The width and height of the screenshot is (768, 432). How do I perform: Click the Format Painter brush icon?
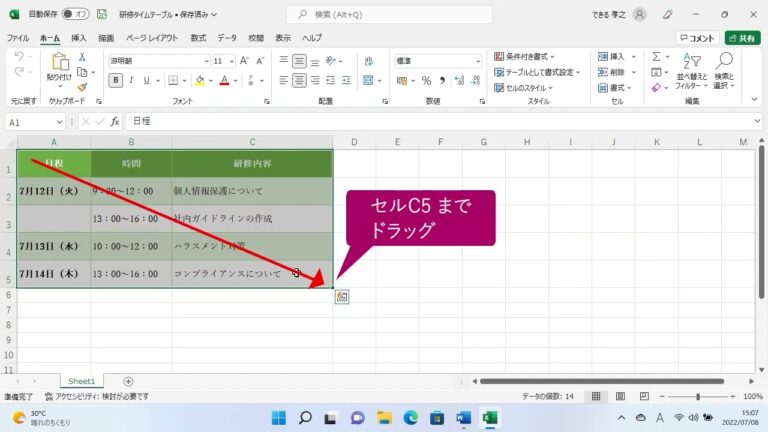tap(82, 87)
